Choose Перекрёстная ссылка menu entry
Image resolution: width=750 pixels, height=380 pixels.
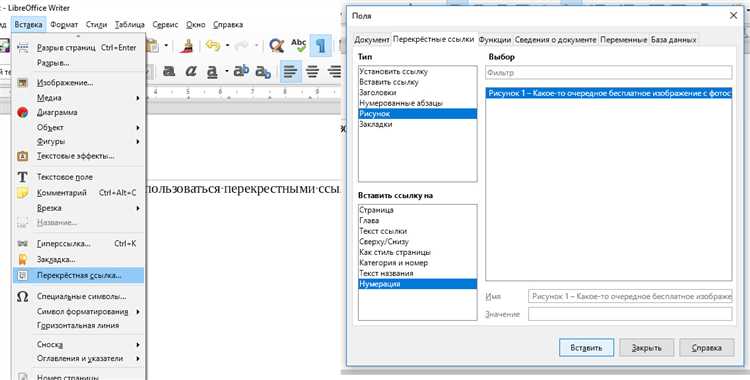(79, 275)
